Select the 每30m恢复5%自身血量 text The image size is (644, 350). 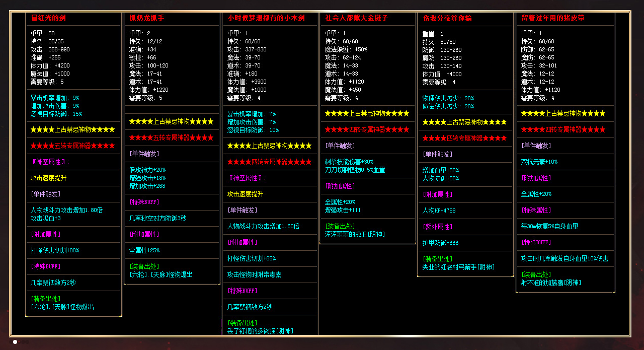(x=549, y=227)
